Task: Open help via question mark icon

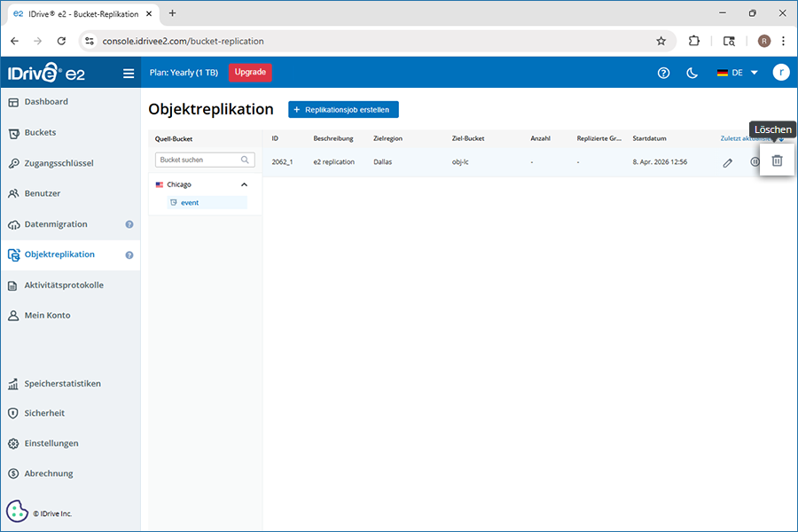Action: pyautogui.click(x=663, y=73)
